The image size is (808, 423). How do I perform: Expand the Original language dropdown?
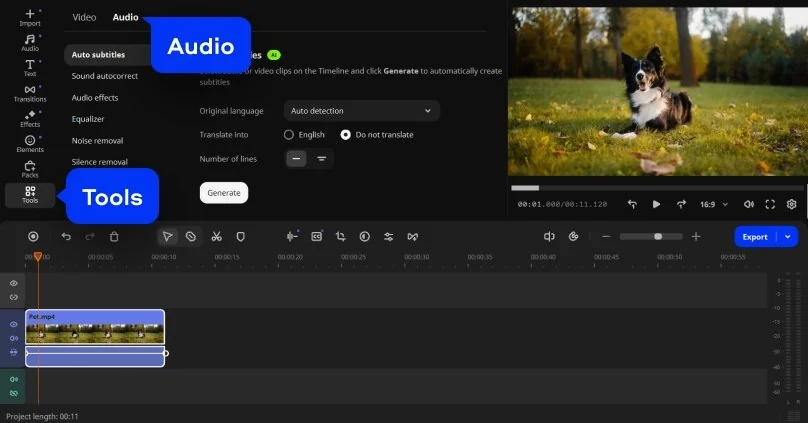360,111
